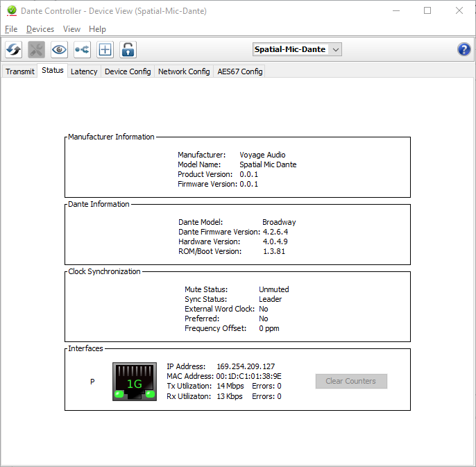Click the model name Spatial Mic Dante
Screen dimensions: 476x467
268,164
